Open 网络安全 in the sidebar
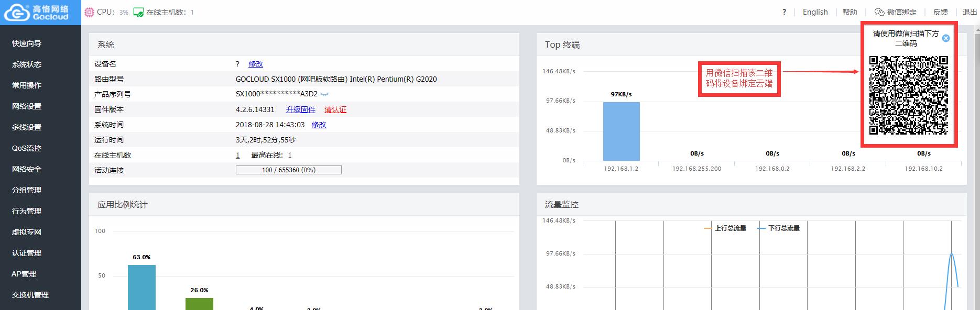The image size is (980, 310). coord(27,169)
